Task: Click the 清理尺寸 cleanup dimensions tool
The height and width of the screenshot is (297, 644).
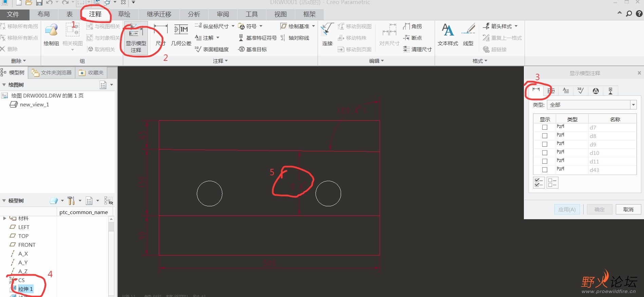Action: point(417,49)
